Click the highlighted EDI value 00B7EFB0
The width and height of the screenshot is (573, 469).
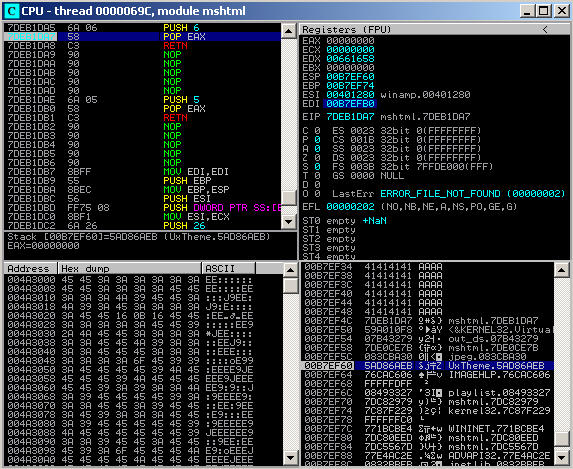pos(350,104)
